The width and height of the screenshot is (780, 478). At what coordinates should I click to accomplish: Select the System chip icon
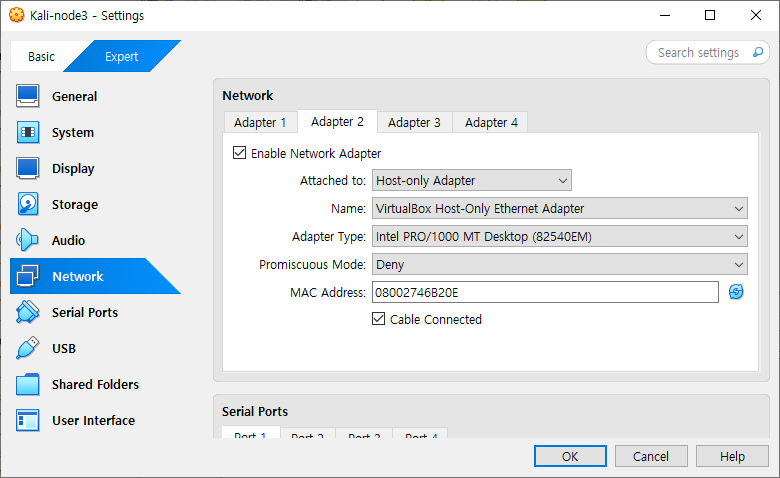click(27, 132)
